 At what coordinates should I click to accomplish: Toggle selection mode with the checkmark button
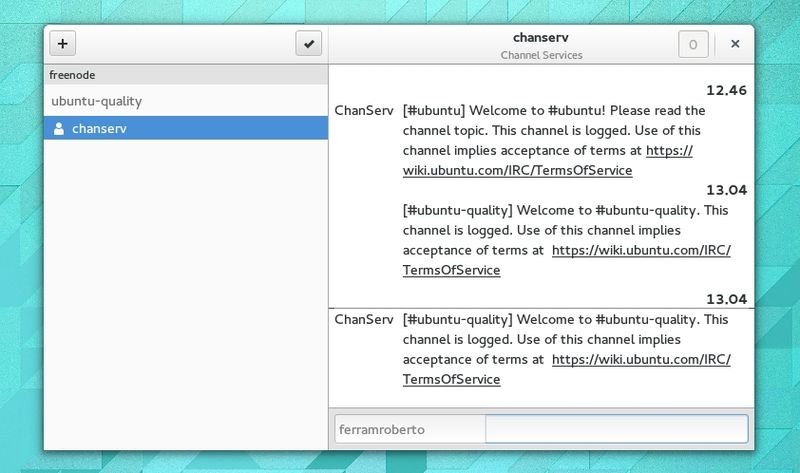(309, 44)
